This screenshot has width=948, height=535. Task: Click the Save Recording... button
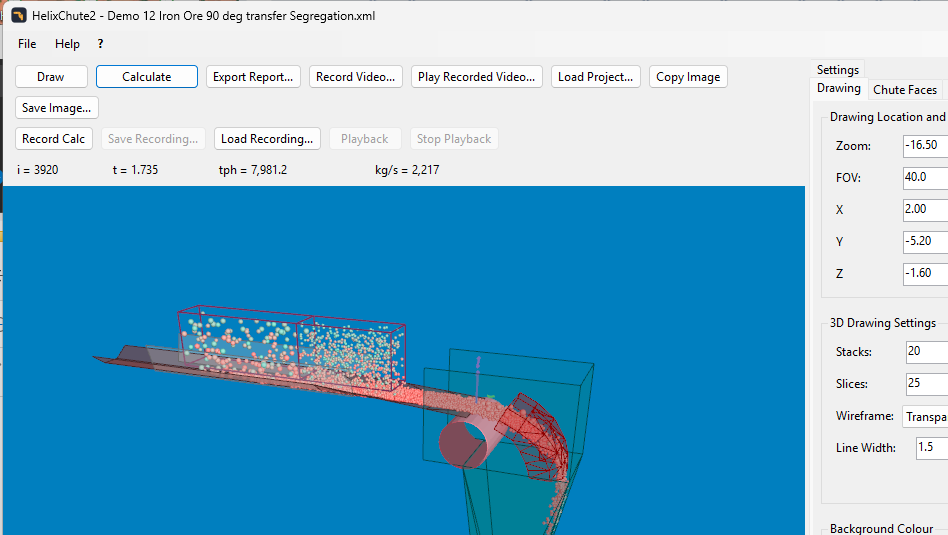pos(153,138)
